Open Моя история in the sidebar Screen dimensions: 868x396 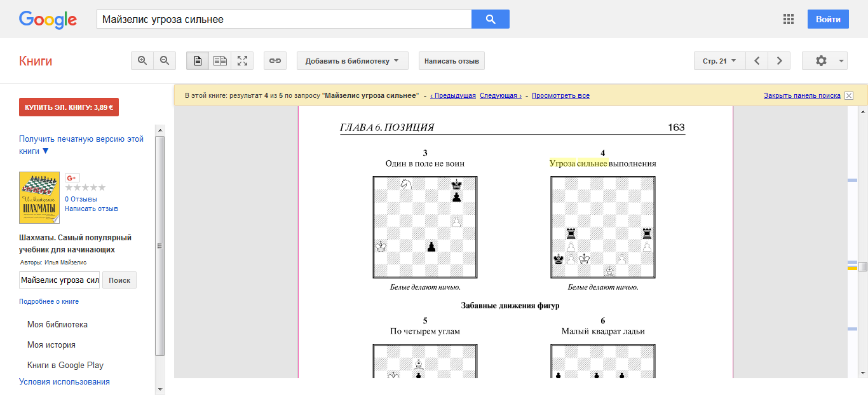(51, 345)
